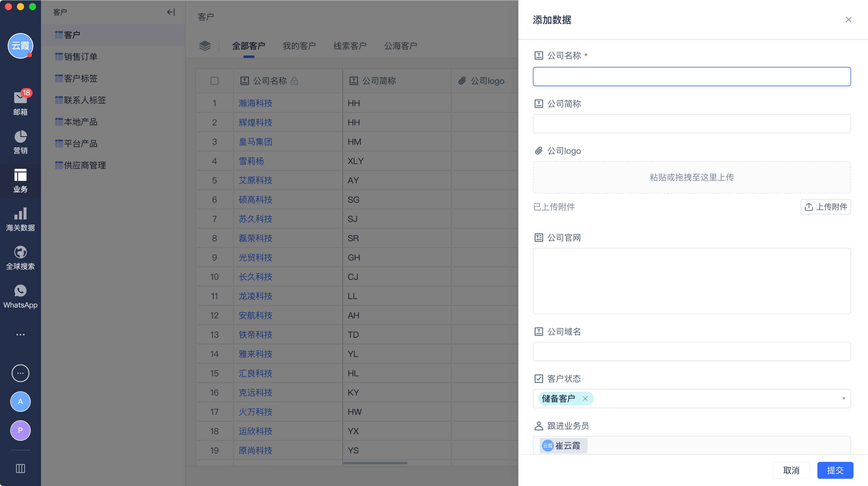Viewport: 868px width, 486px height.
Task: Click the circled more options icon
Action: coord(20,373)
